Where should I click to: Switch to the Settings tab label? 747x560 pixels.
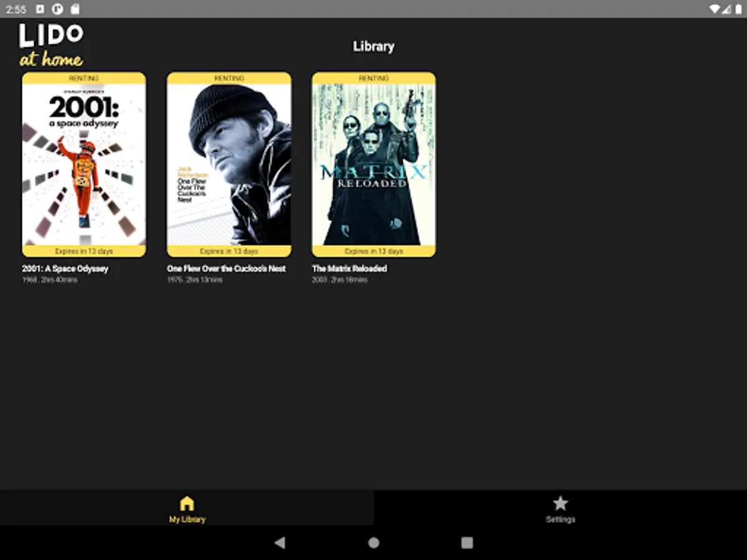point(560,520)
